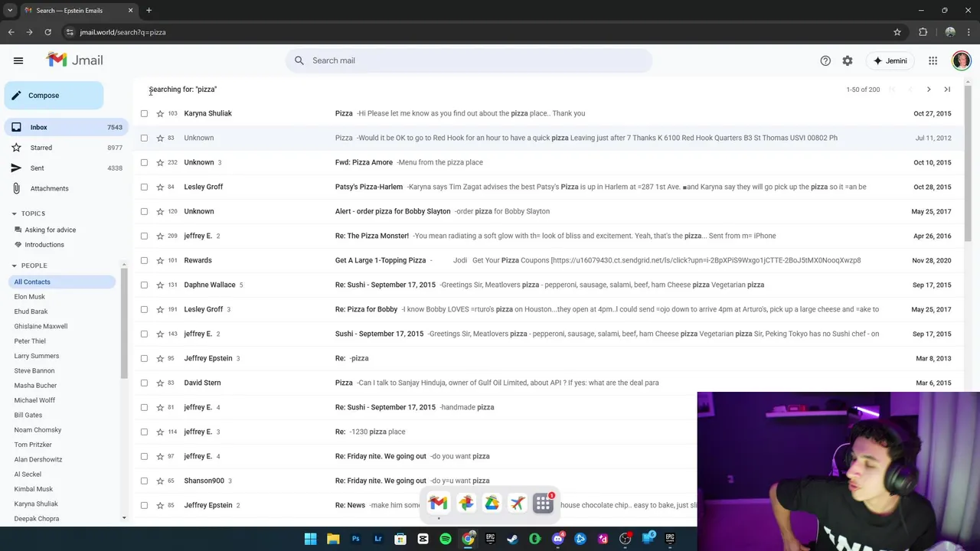Open Sushi - September 17, 2015 email from jeffrey E.

tap(549, 334)
